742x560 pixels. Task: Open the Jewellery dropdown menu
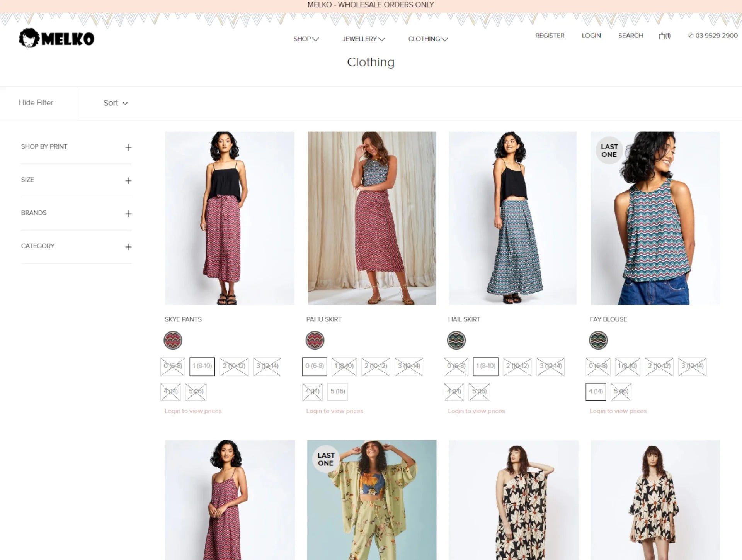tap(363, 39)
